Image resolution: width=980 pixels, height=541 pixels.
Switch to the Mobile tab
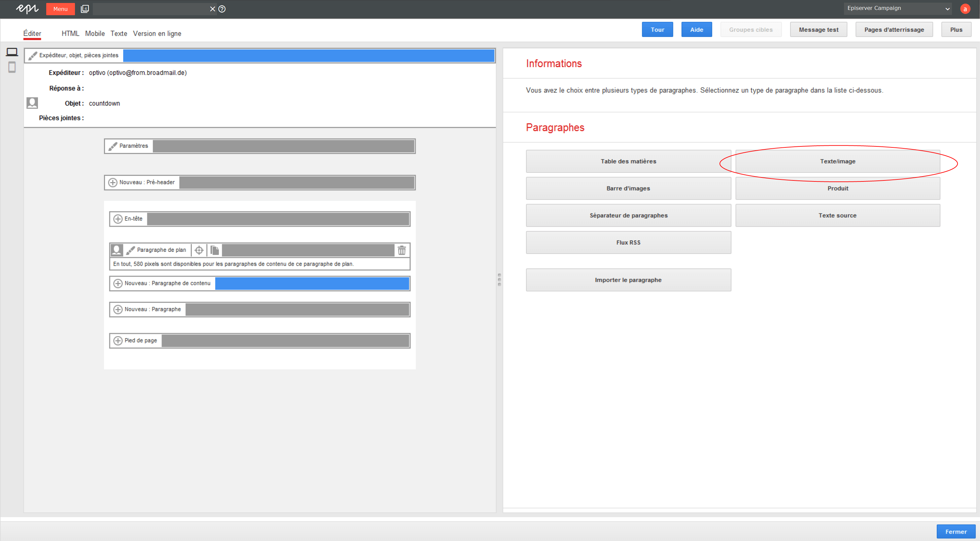(x=95, y=33)
